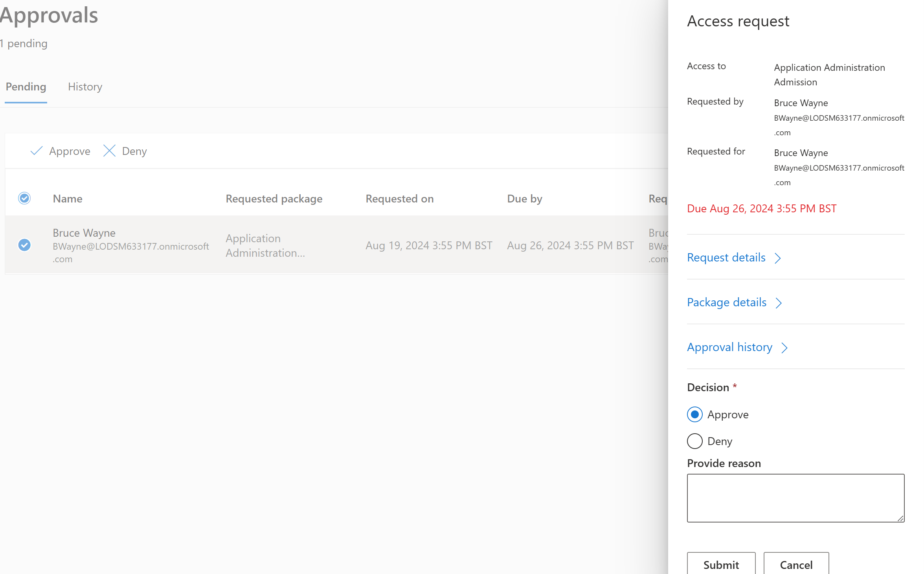The width and height of the screenshot is (924, 574).
Task: Expand the Package details section
Action: [726, 303]
